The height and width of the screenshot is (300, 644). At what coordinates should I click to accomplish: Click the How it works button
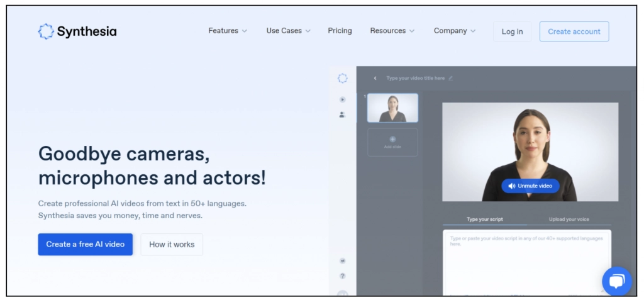pyautogui.click(x=172, y=245)
